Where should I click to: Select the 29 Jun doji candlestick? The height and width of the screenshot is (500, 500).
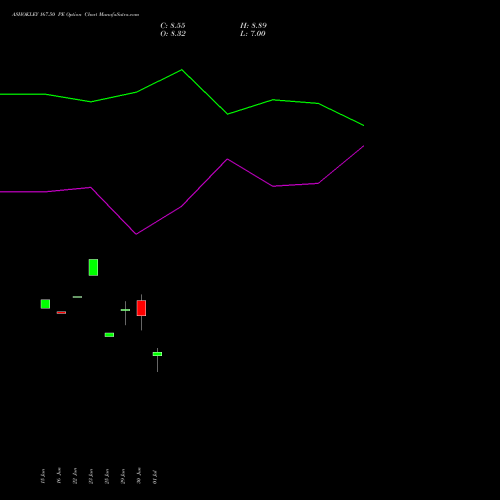pyautogui.click(x=125, y=313)
